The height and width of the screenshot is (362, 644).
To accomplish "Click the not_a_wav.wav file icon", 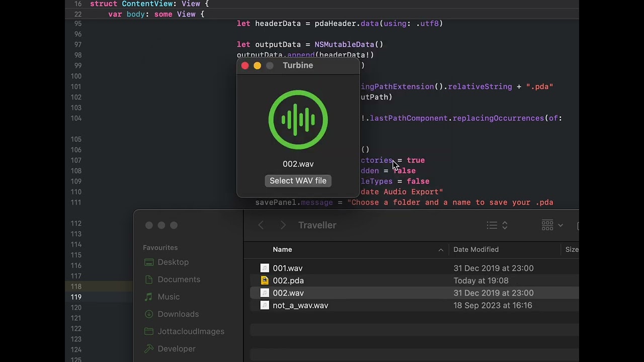I will pos(265,305).
